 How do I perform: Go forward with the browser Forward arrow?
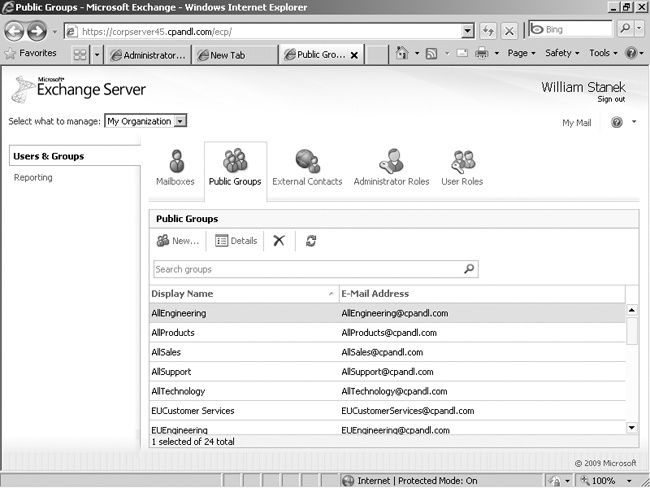37,31
